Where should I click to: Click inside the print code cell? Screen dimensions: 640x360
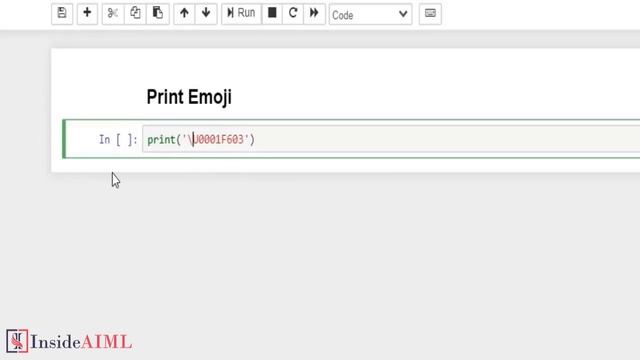391,139
